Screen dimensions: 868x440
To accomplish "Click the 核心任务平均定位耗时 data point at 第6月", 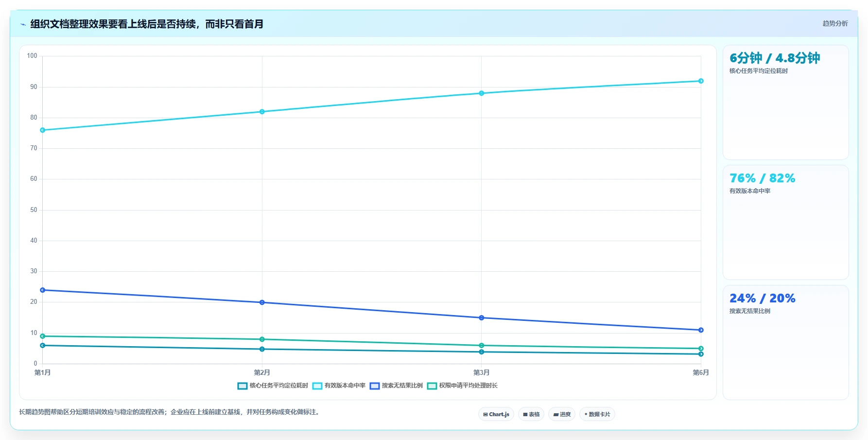I will coord(701,354).
